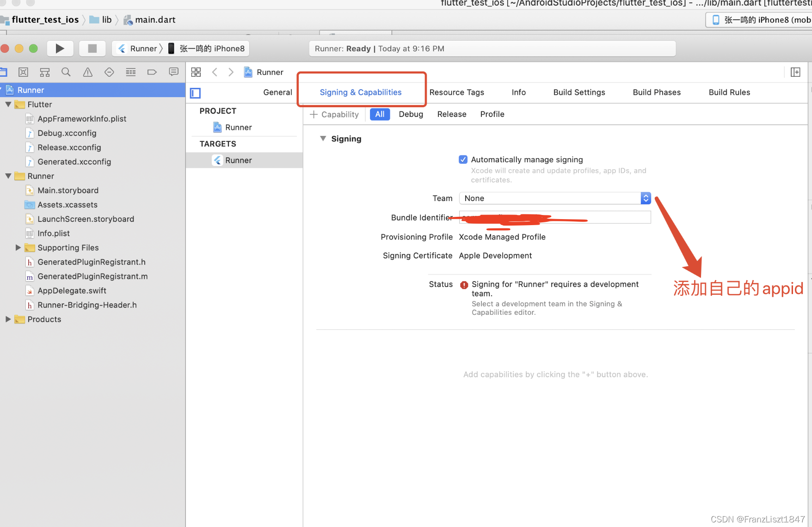Select the Debug configuration filter
The height and width of the screenshot is (527, 812).
[411, 114]
